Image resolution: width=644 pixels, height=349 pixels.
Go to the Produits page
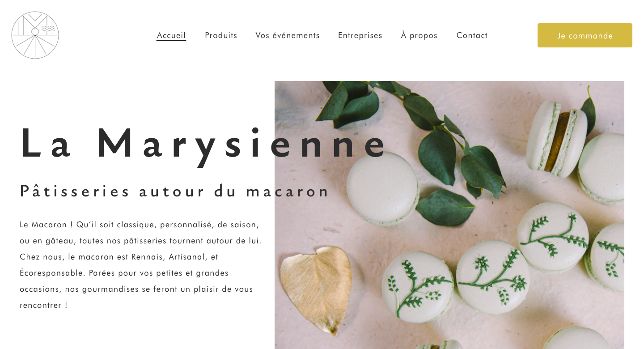(x=221, y=35)
